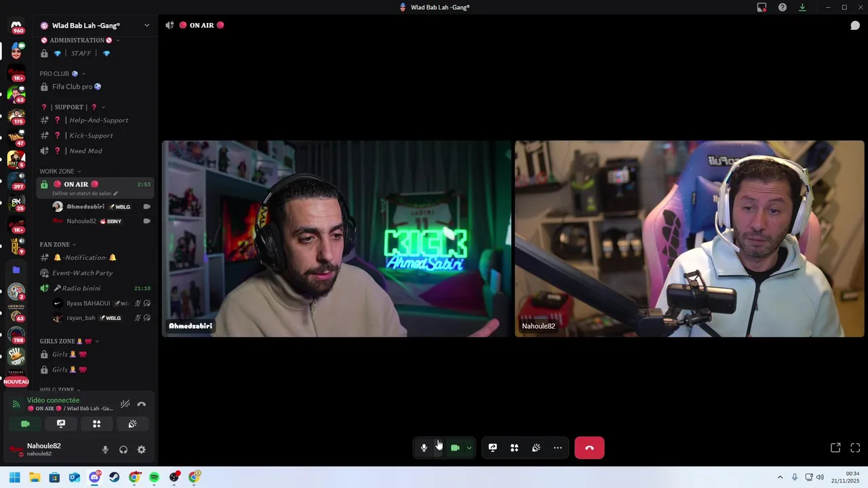The image size is (868, 488).
Task: Click green download update icon
Action: (x=802, y=7)
